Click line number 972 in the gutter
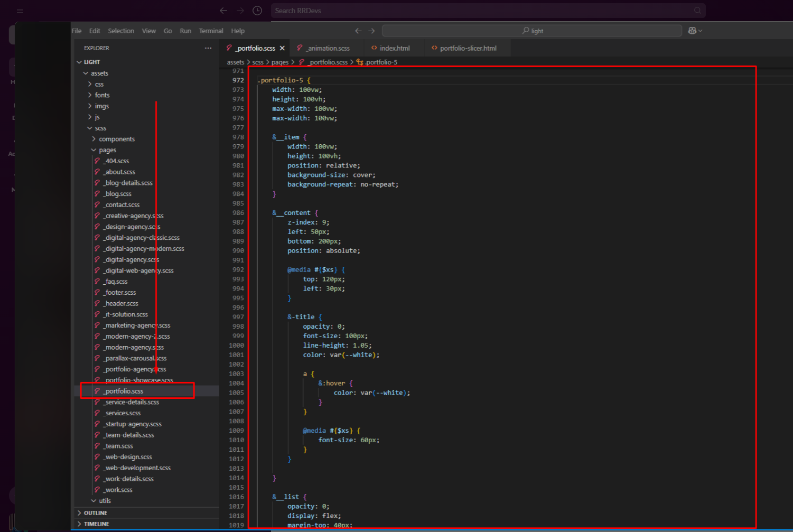 [238, 80]
